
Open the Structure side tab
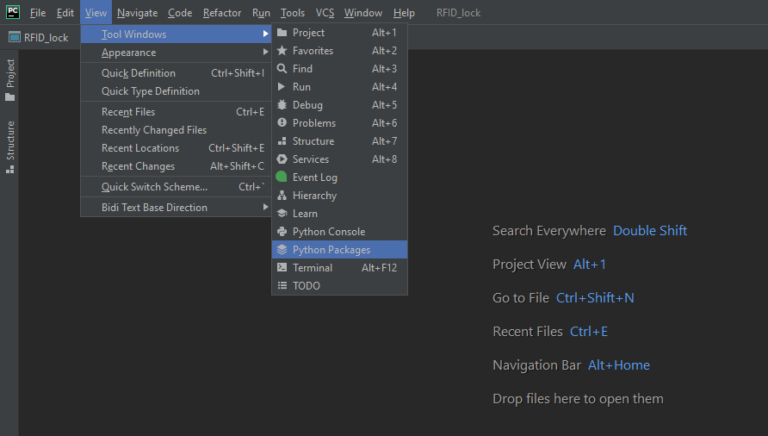tap(10, 147)
